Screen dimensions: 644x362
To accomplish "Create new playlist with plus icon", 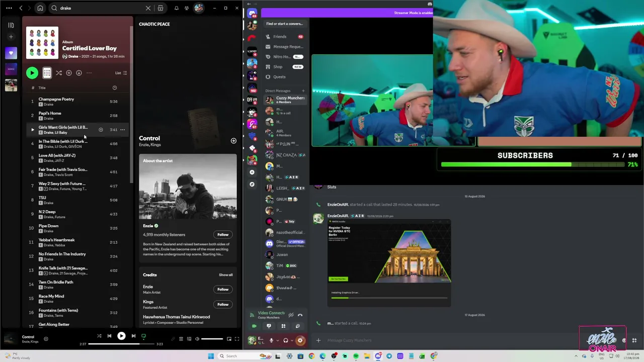I will coord(11,37).
